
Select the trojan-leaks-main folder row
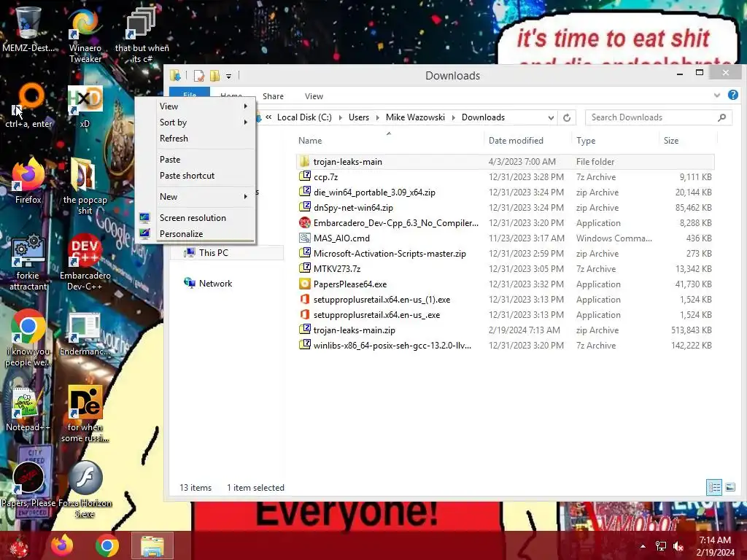(505, 162)
